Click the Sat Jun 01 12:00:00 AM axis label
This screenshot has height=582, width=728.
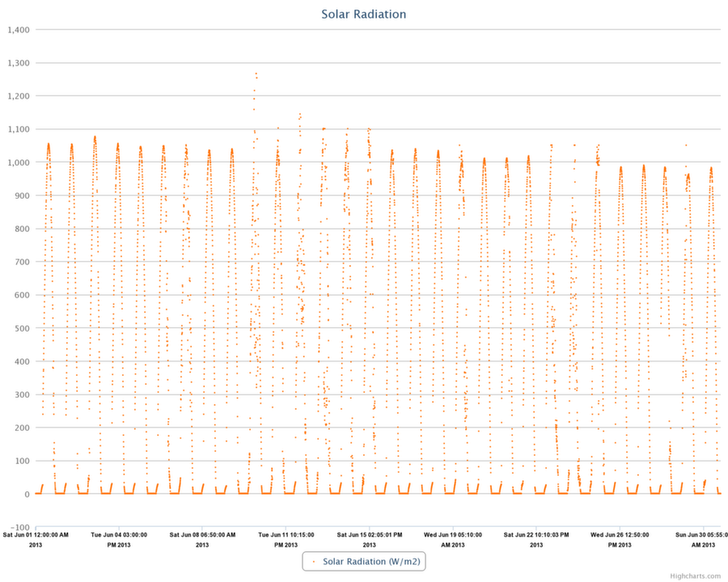(x=36, y=540)
